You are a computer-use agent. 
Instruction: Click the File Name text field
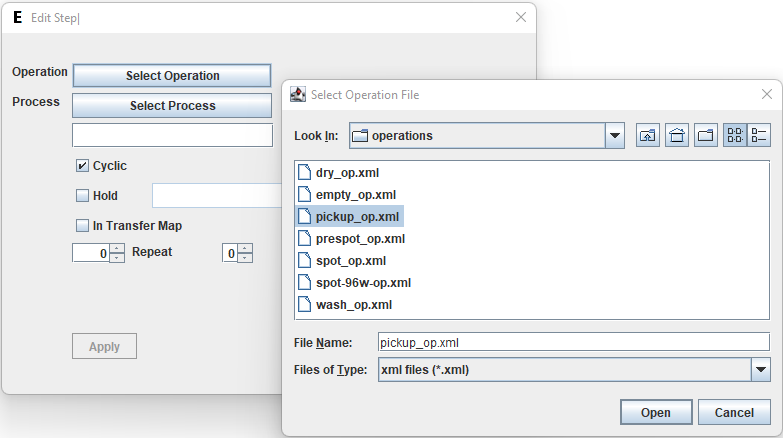point(573,342)
